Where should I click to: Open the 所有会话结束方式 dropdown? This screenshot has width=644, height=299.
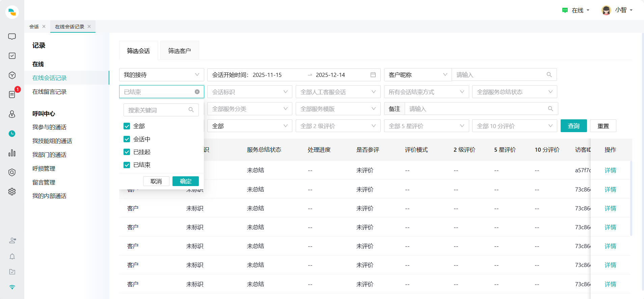click(426, 92)
